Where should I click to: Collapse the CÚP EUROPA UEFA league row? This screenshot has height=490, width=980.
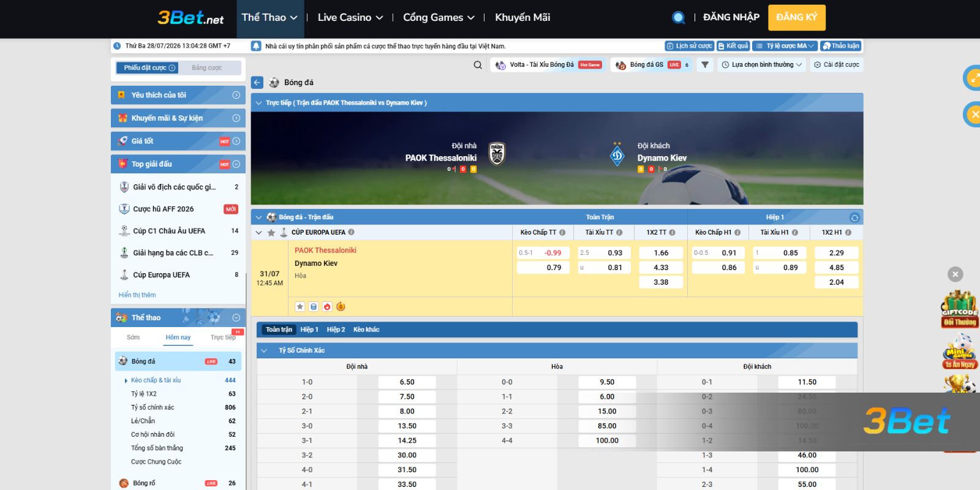pyautogui.click(x=258, y=233)
